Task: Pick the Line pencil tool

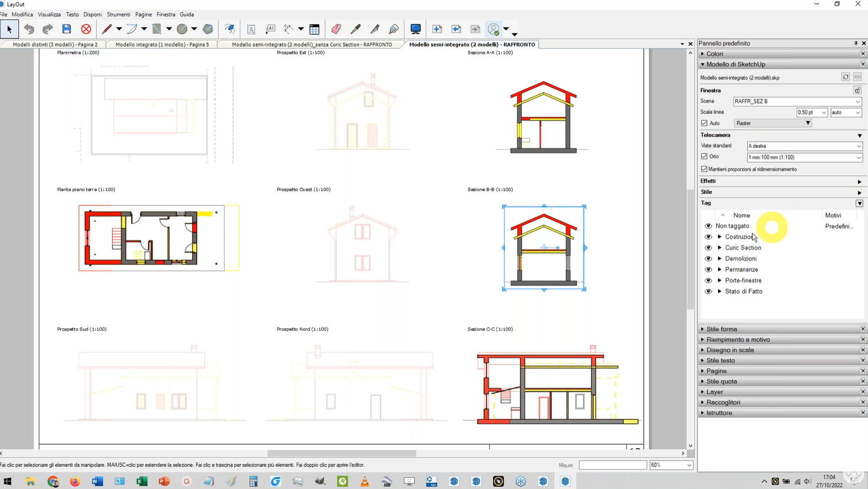Action: coord(106,29)
